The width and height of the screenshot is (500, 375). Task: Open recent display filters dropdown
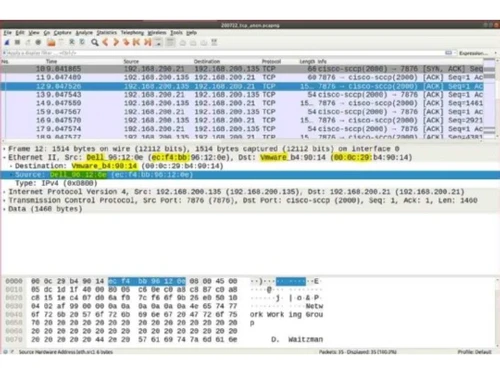(x=455, y=53)
